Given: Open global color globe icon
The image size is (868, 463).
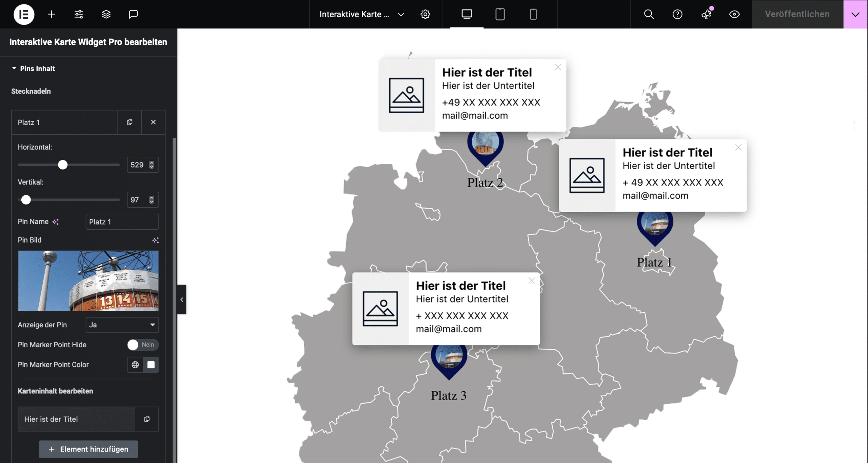Looking at the screenshot, I should 135,365.
